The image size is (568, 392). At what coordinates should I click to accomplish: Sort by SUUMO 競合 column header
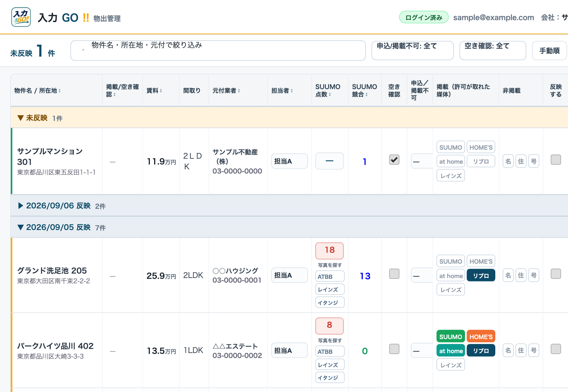point(364,91)
